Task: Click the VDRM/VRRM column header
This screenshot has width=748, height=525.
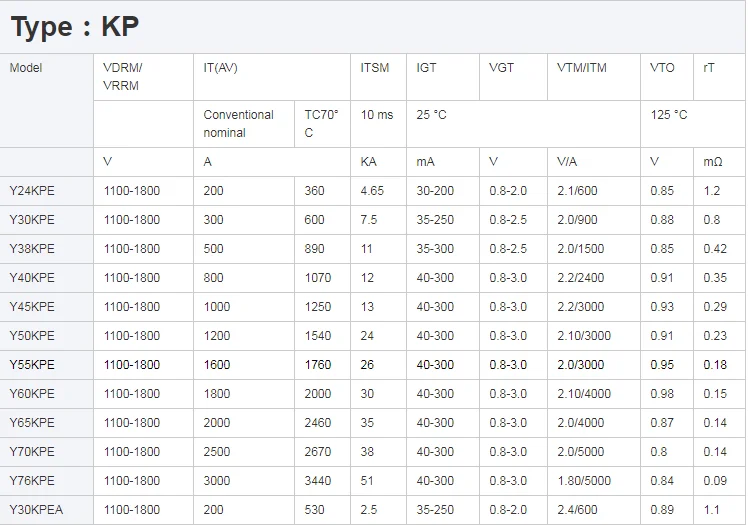Action: point(123,76)
